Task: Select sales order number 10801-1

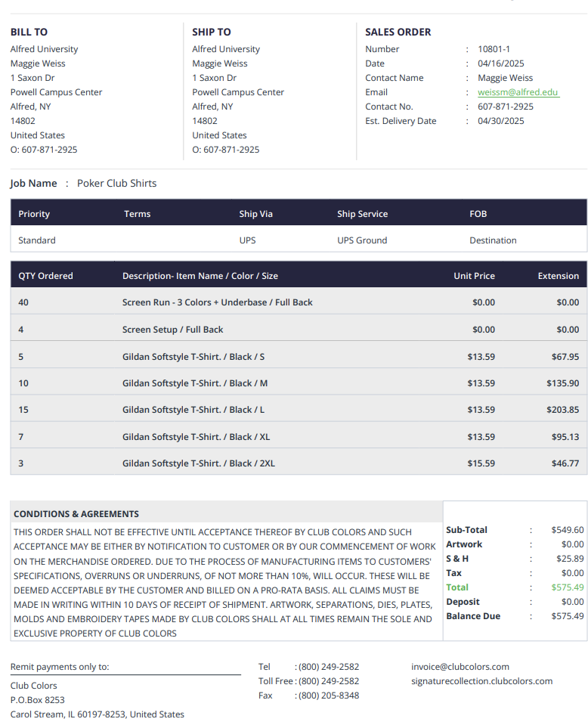Action: point(494,49)
